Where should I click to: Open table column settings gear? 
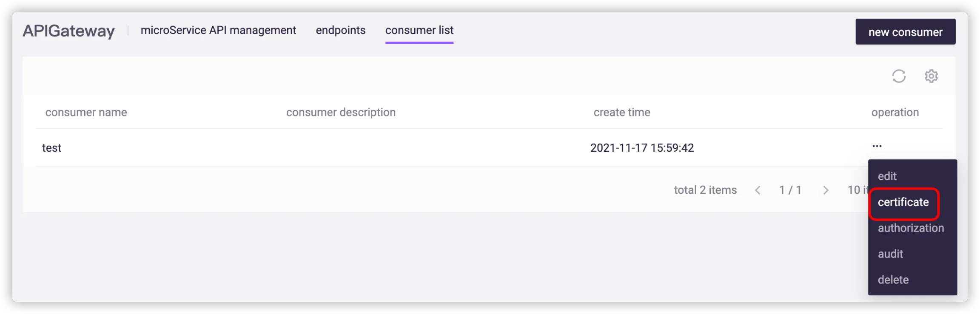[x=931, y=76]
